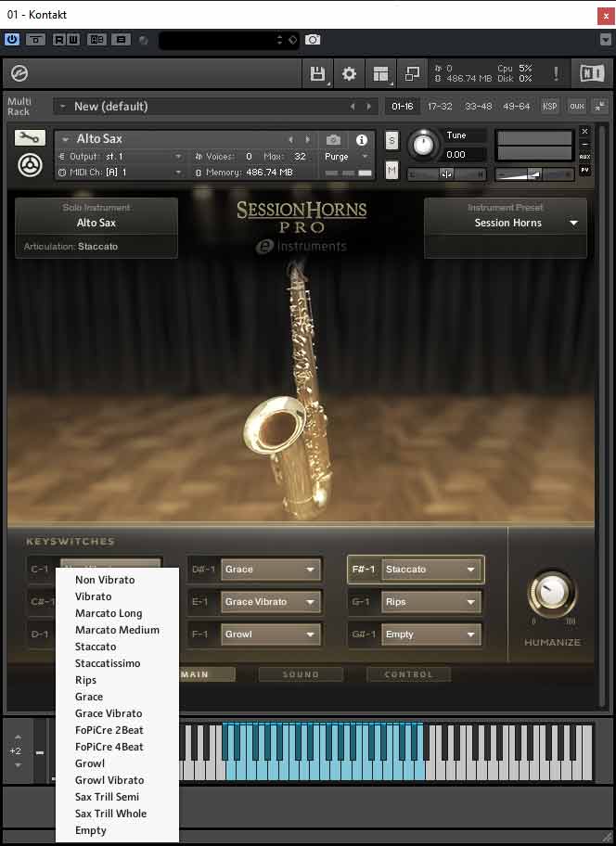The height and width of the screenshot is (846, 616).
Task: Toggle the plugin power bypass button
Action: point(12,39)
